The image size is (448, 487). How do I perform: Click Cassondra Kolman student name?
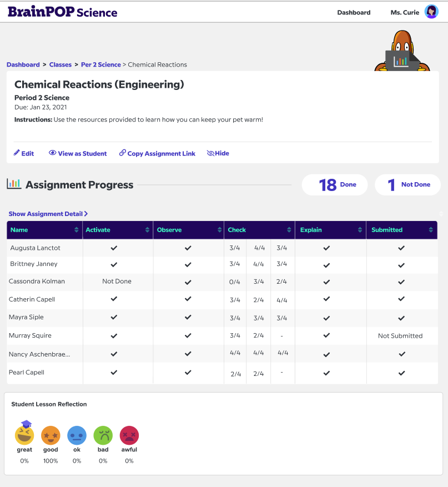point(37,281)
